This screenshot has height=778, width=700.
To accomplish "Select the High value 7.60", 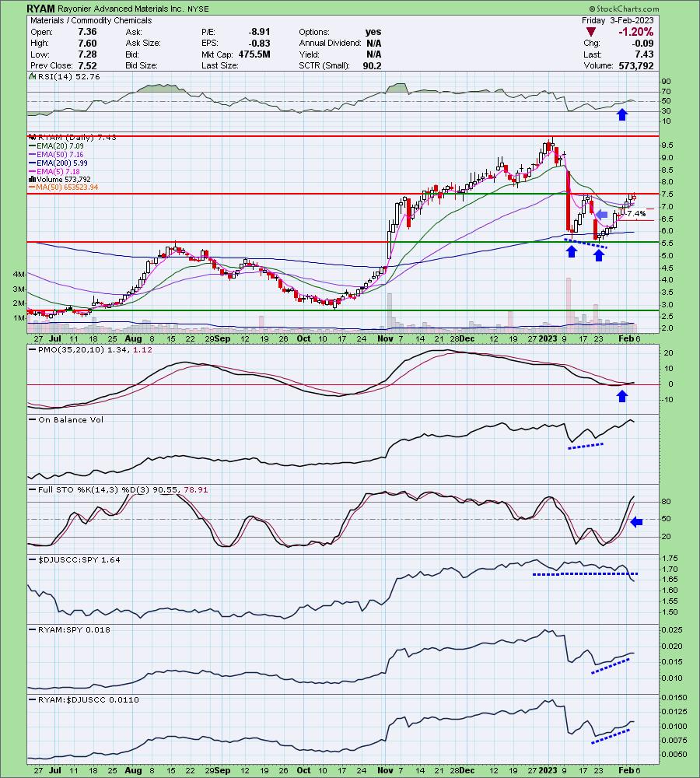I will click(87, 43).
